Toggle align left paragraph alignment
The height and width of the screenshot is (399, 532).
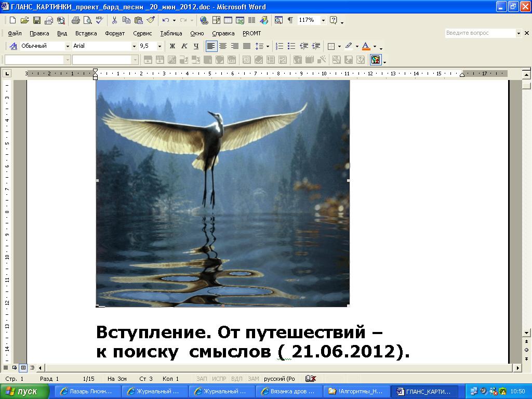211,46
